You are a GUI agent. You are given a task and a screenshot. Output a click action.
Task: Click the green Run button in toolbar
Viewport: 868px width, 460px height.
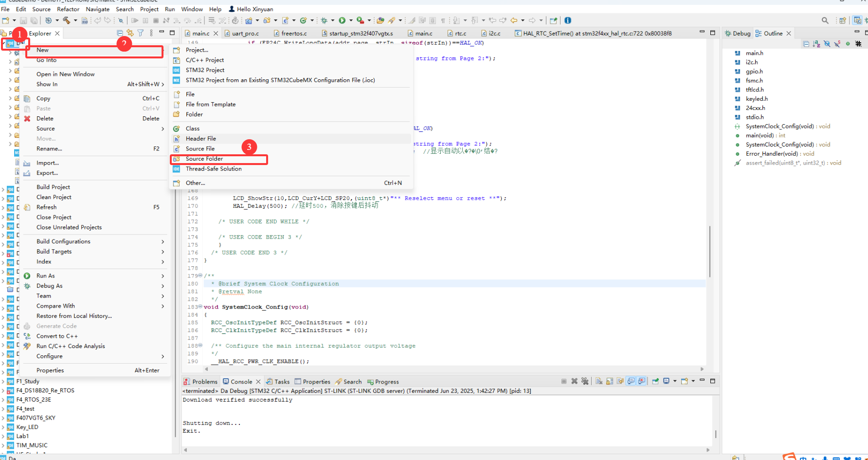click(x=342, y=20)
